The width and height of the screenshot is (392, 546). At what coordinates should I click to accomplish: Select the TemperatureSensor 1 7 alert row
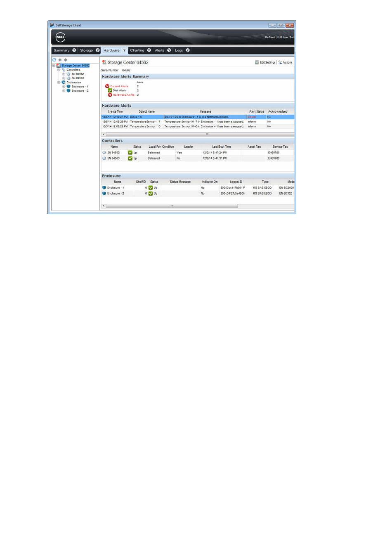point(198,122)
